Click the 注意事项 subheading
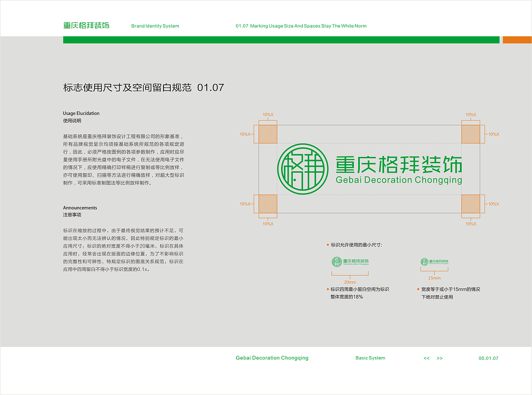This screenshot has height=395, width=532. pyautogui.click(x=72, y=215)
